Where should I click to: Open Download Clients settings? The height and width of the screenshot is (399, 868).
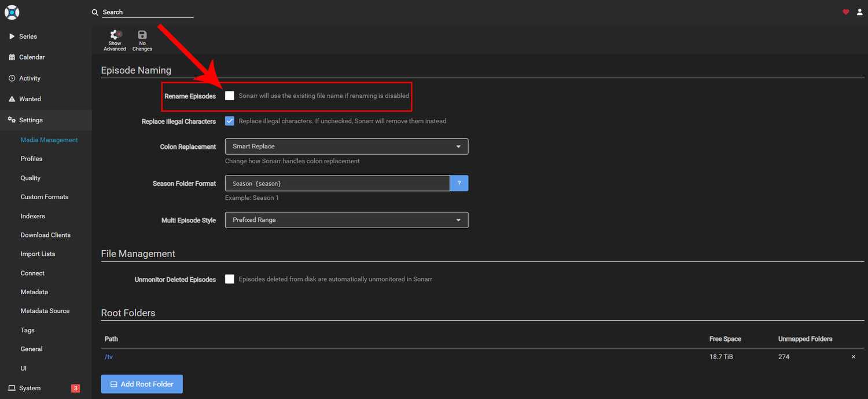pyautogui.click(x=45, y=235)
